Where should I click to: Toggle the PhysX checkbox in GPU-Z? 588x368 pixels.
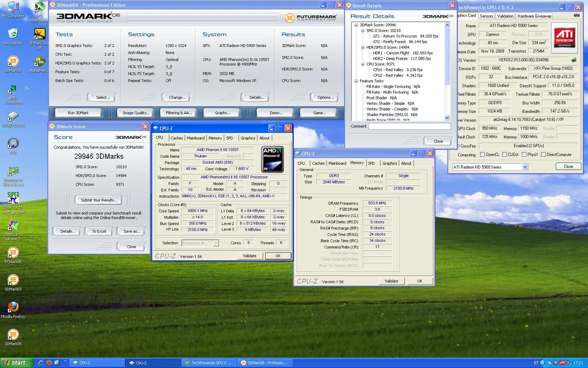click(524, 155)
